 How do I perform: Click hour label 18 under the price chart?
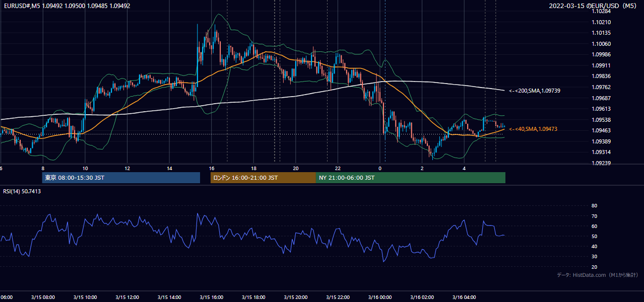tap(254, 168)
